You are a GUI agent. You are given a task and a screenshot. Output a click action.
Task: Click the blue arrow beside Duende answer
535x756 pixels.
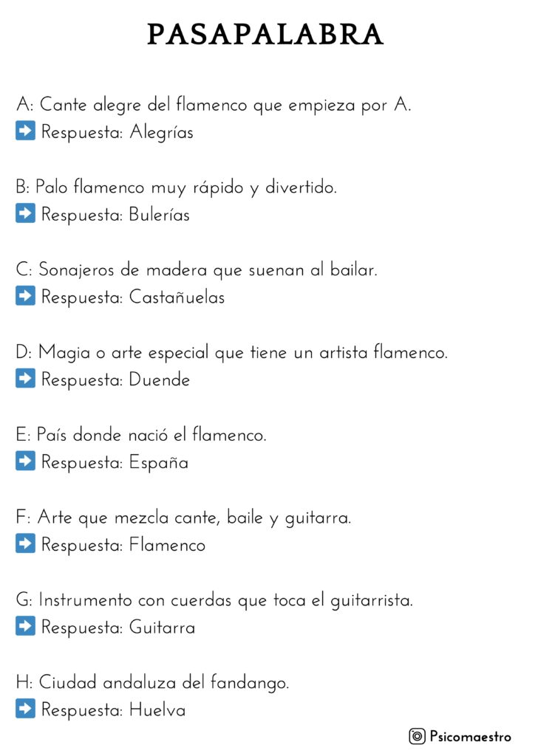pos(25,379)
